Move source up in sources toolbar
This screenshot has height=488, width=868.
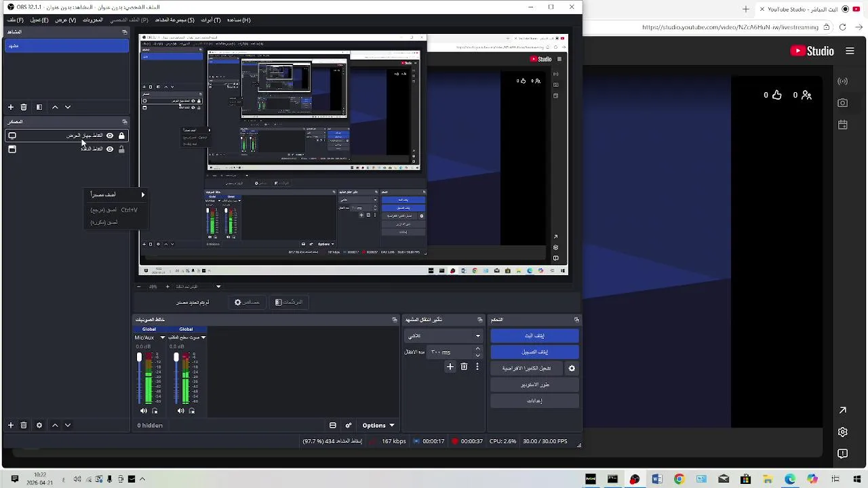(x=56, y=425)
